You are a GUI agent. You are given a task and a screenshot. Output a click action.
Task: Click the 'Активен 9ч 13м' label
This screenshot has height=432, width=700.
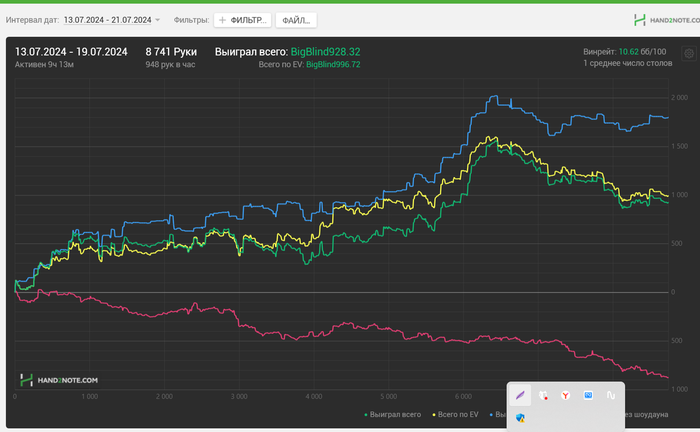pyautogui.click(x=44, y=65)
